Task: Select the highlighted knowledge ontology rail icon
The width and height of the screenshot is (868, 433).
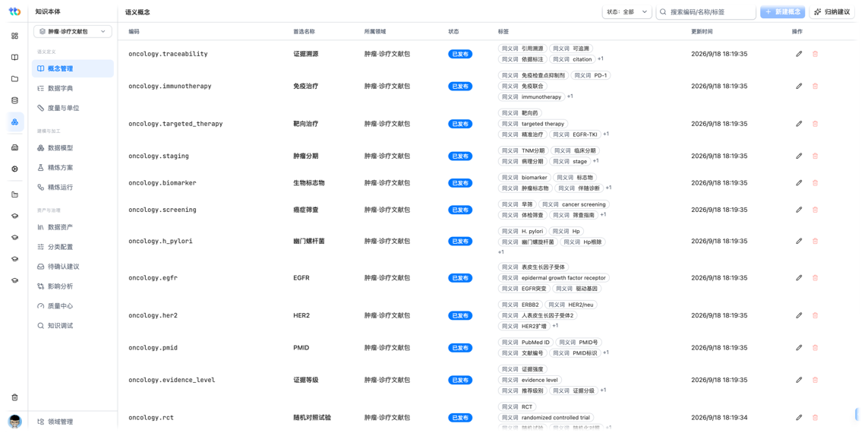Action: (15, 122)
